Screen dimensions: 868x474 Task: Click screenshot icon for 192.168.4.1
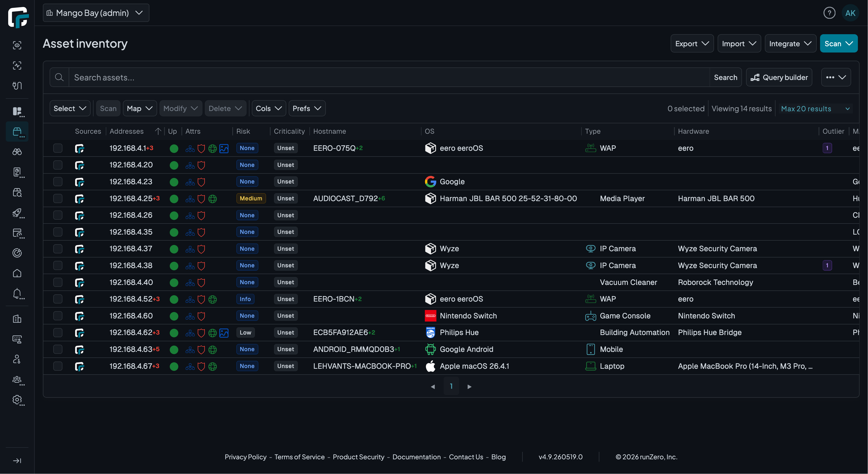tap(224, 149)
